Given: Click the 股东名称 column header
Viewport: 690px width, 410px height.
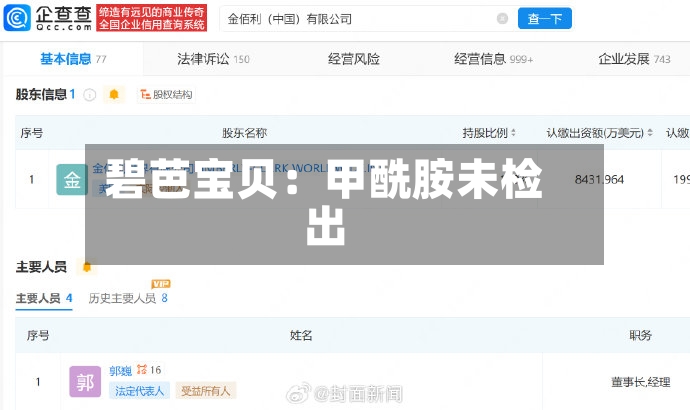Looking at the screenshot, I should pos(244,133).
